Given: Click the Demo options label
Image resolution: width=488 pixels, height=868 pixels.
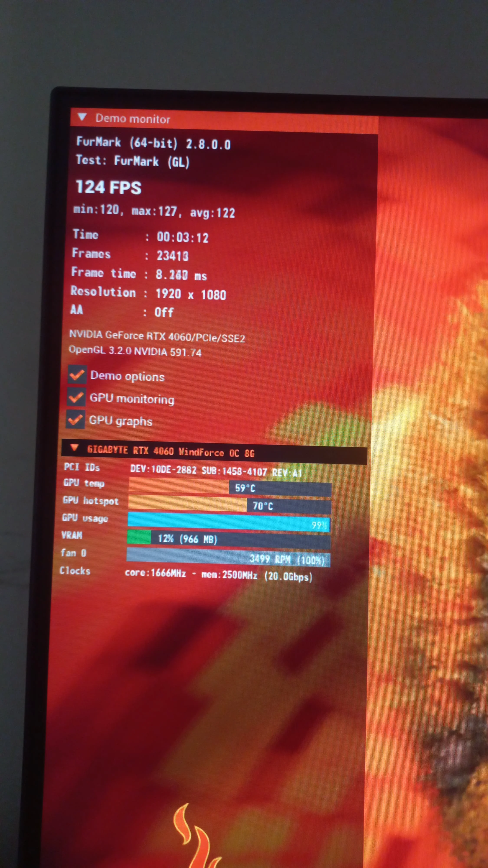Looking at the screenshot, I should pyautogui.click(x=127, y=376).
